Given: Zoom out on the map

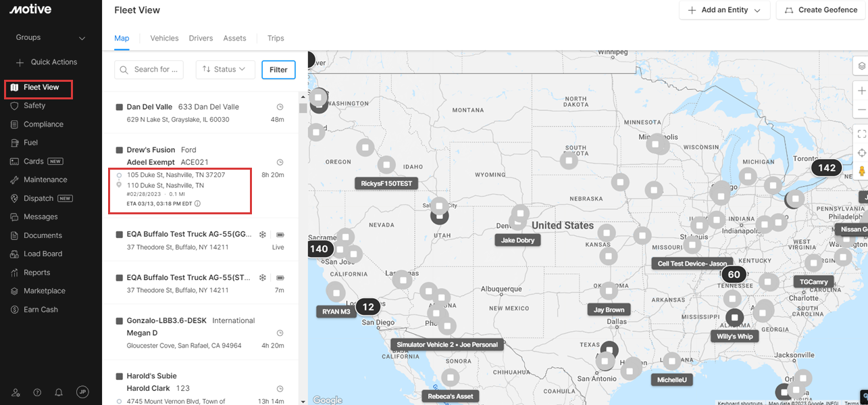Looking at the screenshot, I should click(862, 110).
